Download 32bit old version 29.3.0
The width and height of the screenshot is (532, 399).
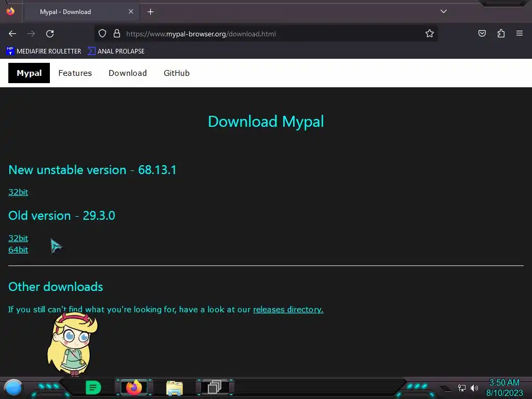[x=18, y=238]
